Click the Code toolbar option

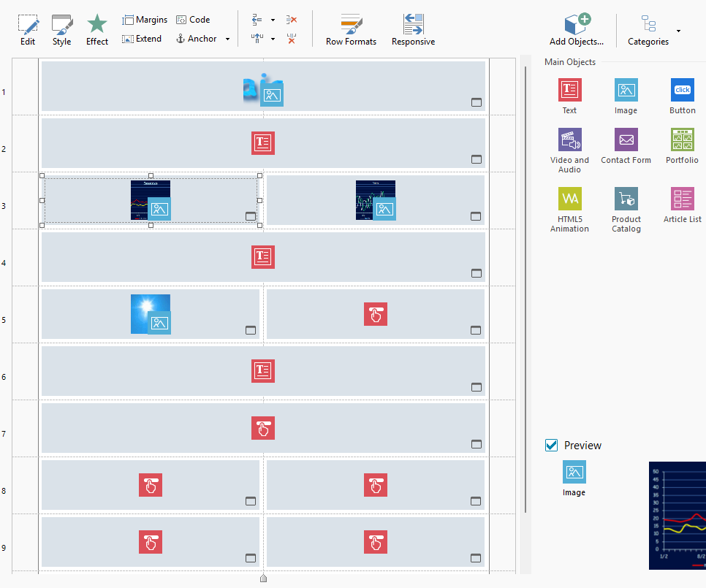[x=193, y=20]
